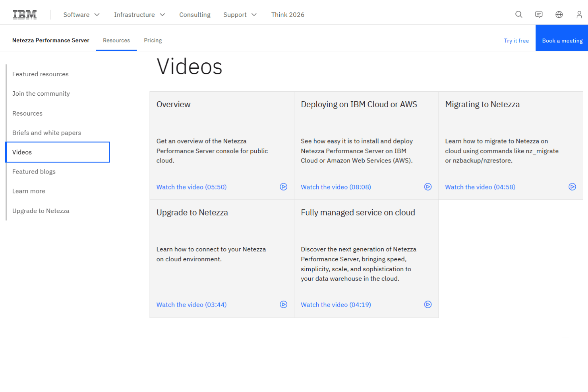Expand the Support dropdown menu

point(240,15)
